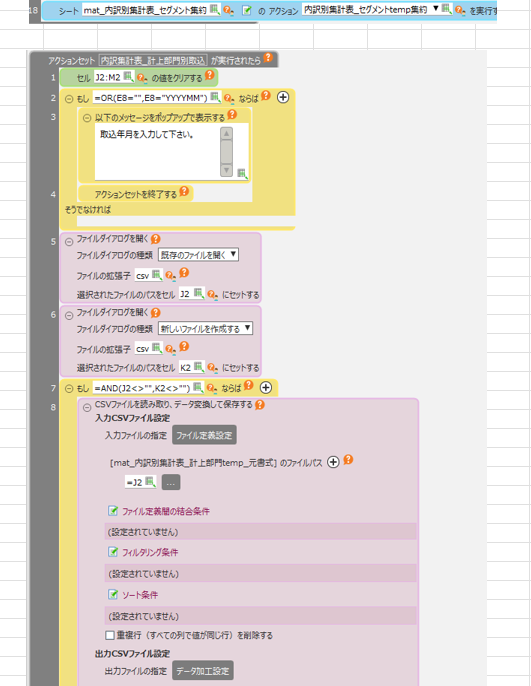Click the plus icon beside the AND(J2,K2) condition

click(x=266, y=387)
